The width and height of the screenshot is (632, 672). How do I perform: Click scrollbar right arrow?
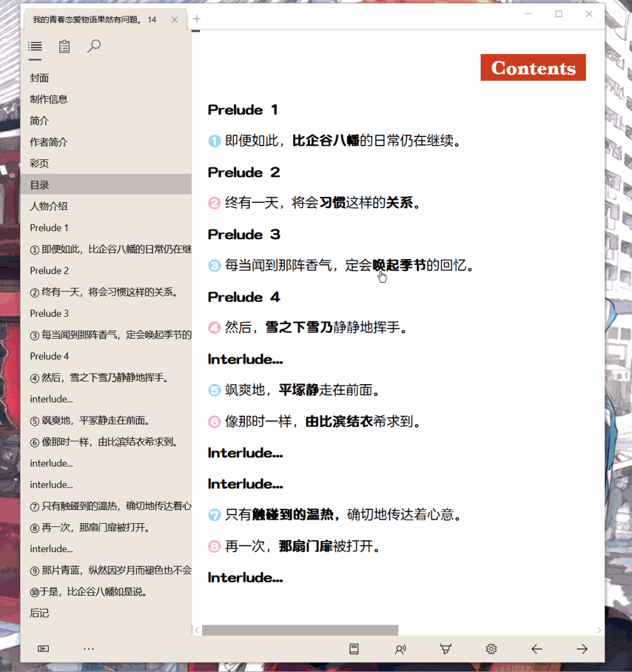(599, 630)
